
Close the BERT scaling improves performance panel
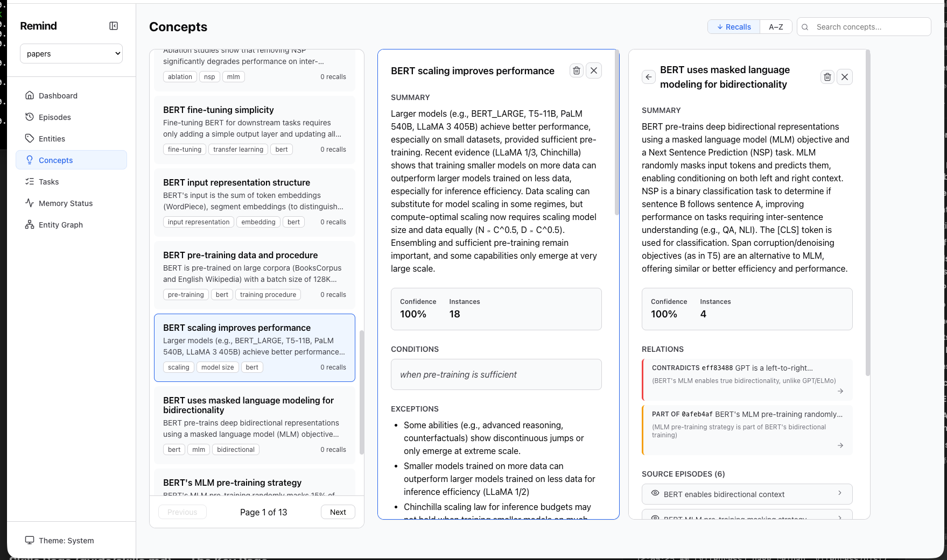(x=594, y=70)
